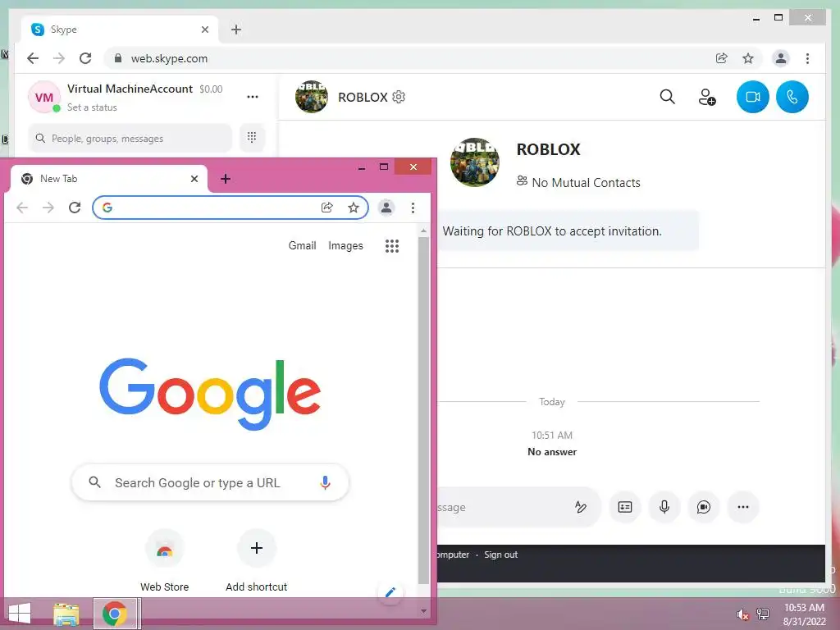Click muted volume tray icon

tap(742, 614)
